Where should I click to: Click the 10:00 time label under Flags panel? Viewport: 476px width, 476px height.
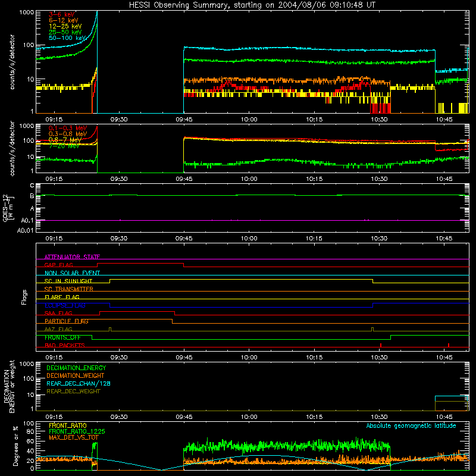tap(249, 358)
